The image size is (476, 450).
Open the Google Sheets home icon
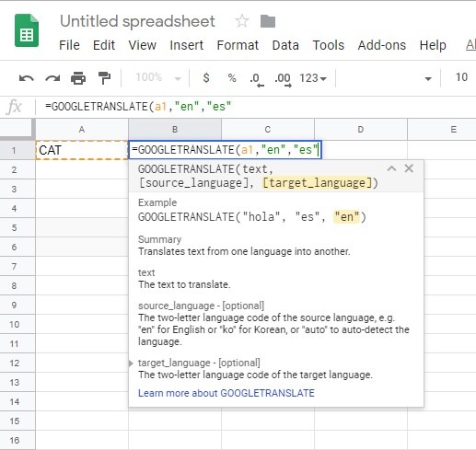tap(27, 30)
